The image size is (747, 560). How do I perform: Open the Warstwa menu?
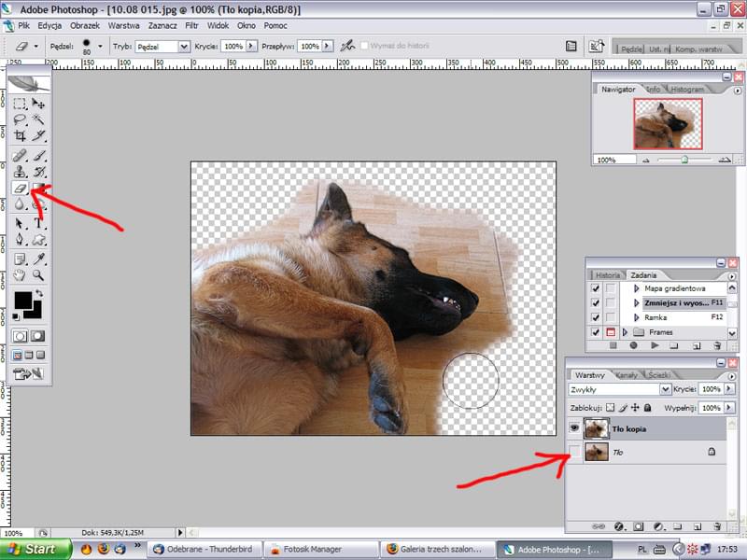click(124, 26)
